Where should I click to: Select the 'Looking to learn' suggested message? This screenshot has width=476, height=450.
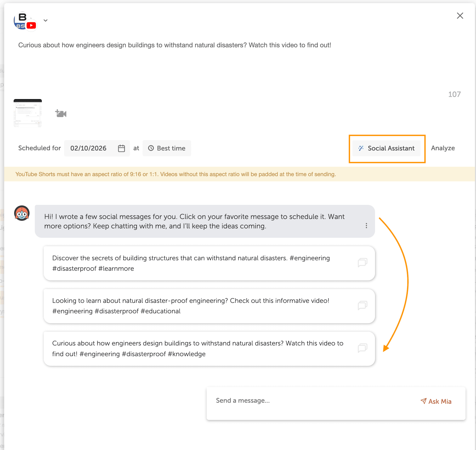coord(191,306)
